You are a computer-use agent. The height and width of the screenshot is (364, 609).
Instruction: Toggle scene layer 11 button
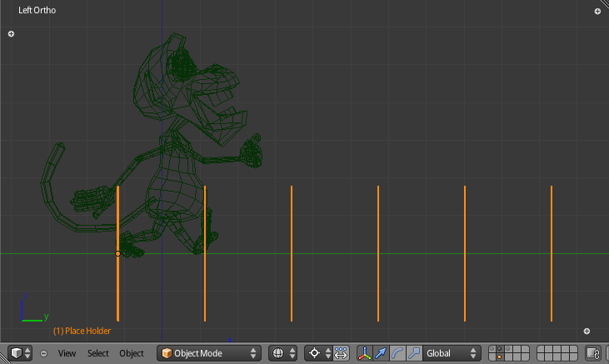(492, 357)
